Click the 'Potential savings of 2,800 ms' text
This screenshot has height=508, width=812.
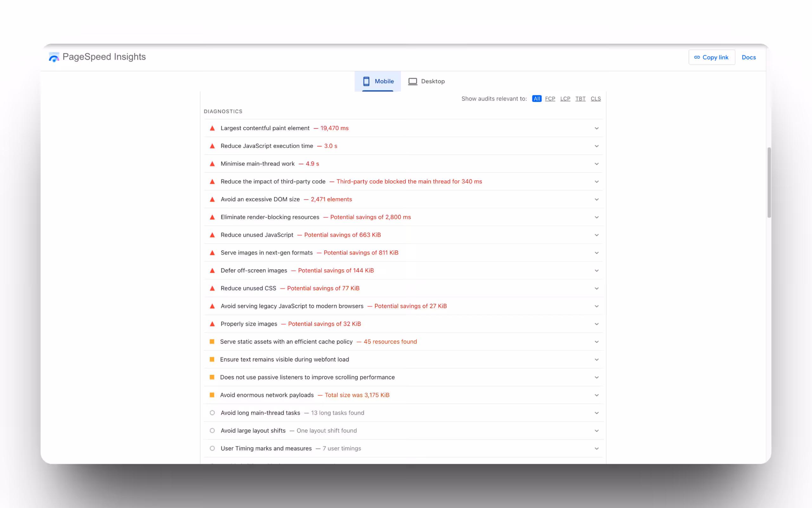370,217
